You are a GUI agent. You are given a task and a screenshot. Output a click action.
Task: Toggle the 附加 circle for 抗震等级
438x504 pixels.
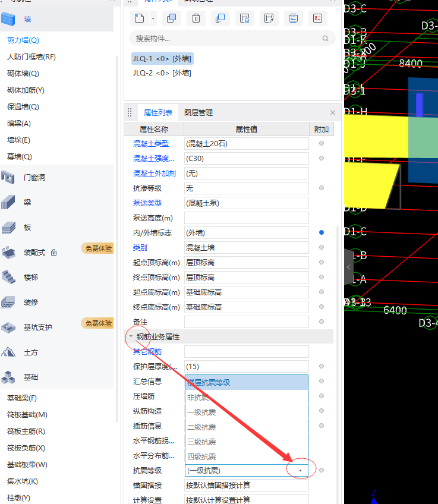[x=322, y=470]
